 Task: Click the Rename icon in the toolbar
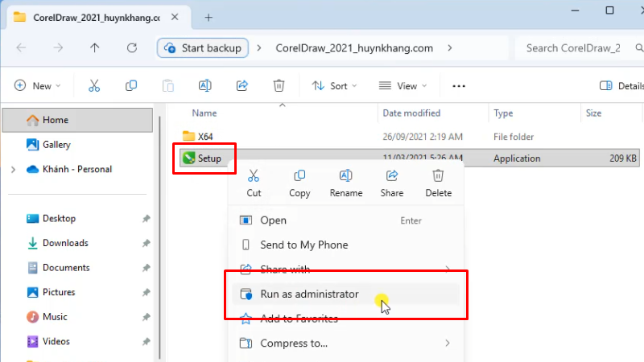click(x=205, y=86)
